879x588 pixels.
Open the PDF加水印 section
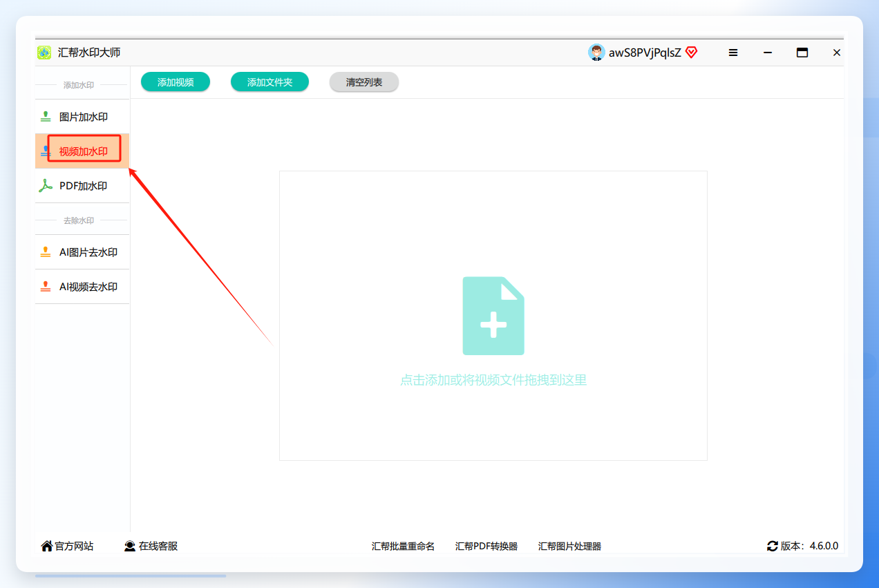pyautogui.click(x=82, y=186)
